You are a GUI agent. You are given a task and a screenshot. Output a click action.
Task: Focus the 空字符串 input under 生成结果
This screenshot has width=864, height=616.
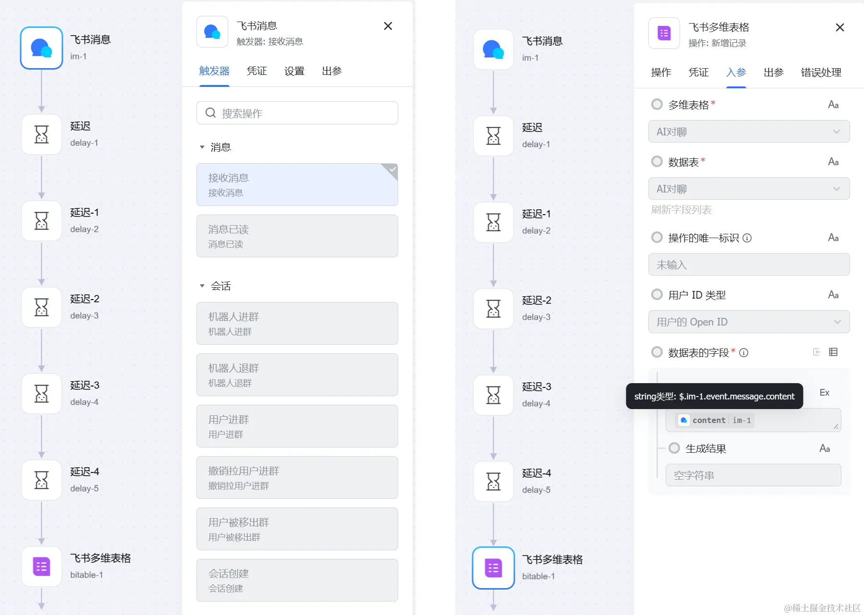753,475
